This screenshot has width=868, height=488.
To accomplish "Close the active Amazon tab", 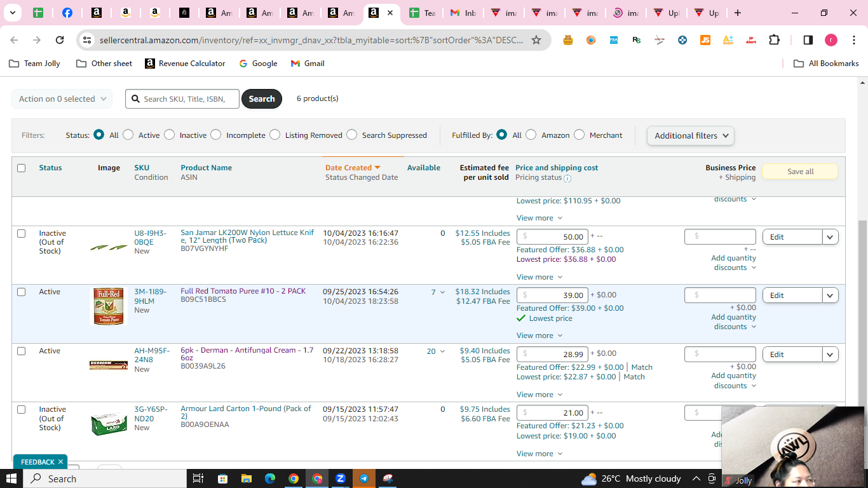I will click(x=390, y=13).
